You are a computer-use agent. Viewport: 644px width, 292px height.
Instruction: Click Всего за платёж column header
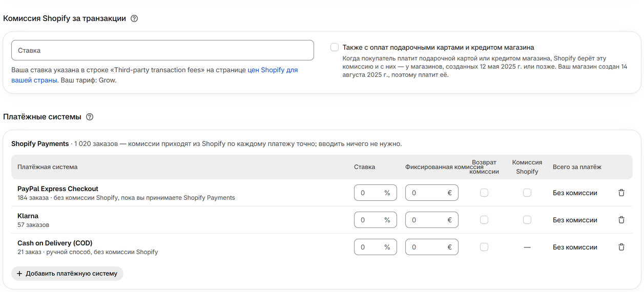577,167
